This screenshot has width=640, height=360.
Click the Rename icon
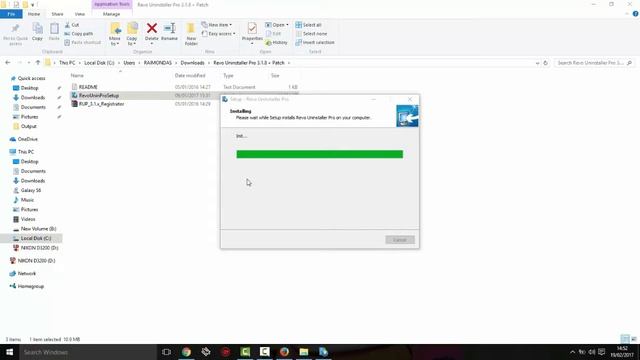(x=169, y=28)
